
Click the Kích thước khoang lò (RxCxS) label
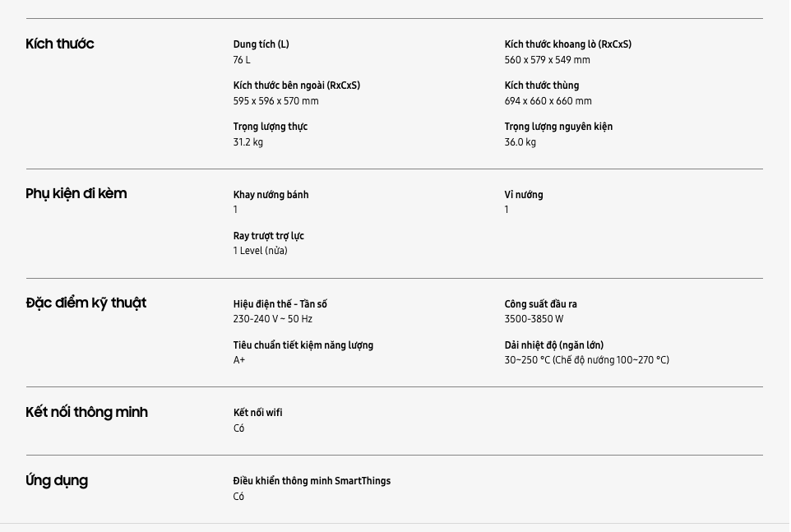(x=568, y=44)
